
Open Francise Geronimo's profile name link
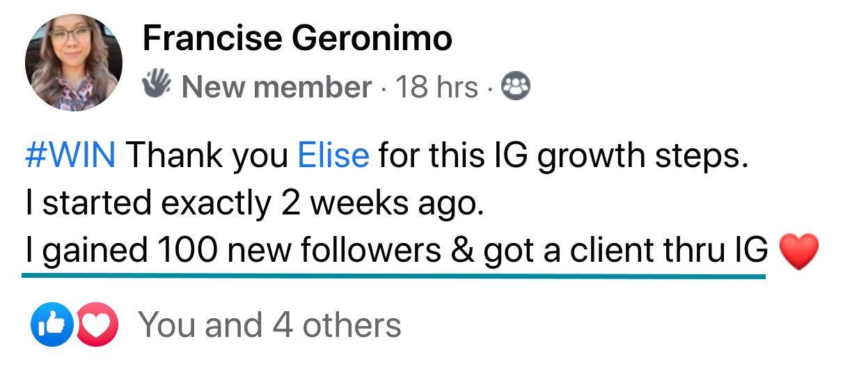[x=297, y=39]
